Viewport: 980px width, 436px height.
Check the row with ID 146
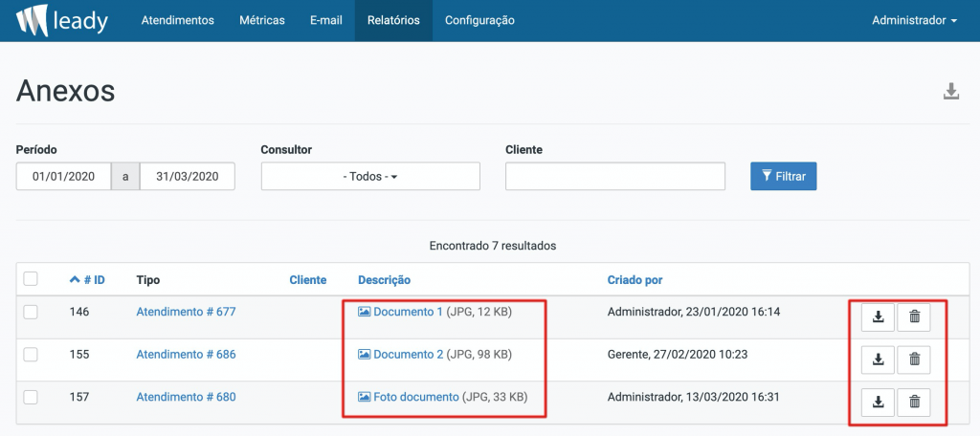tap(31, 312)
